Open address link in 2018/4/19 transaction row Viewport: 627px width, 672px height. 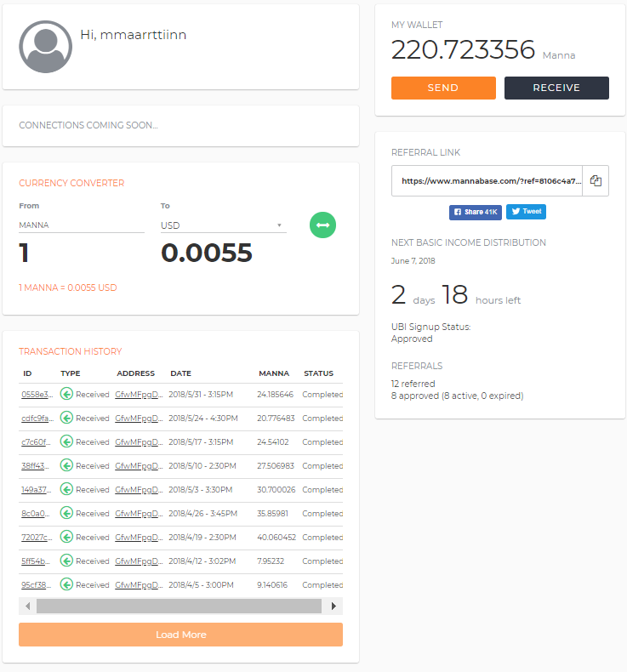coord(139,537)
